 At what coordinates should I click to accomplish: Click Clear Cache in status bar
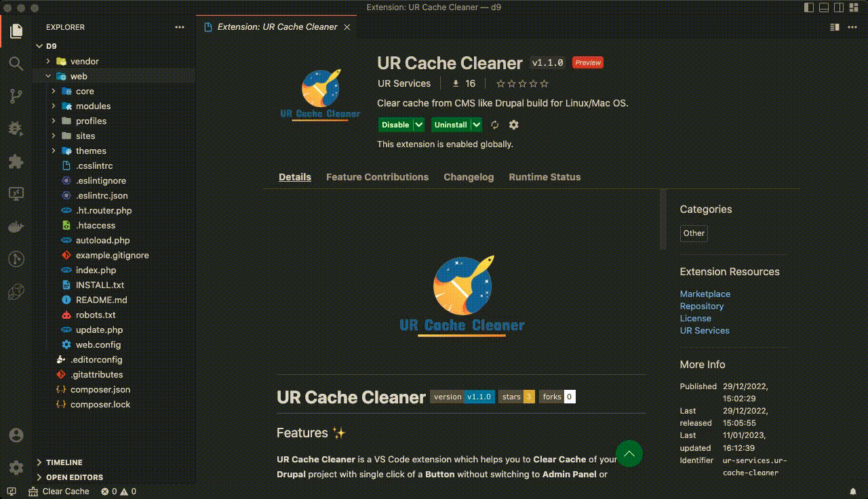[59, 492]
